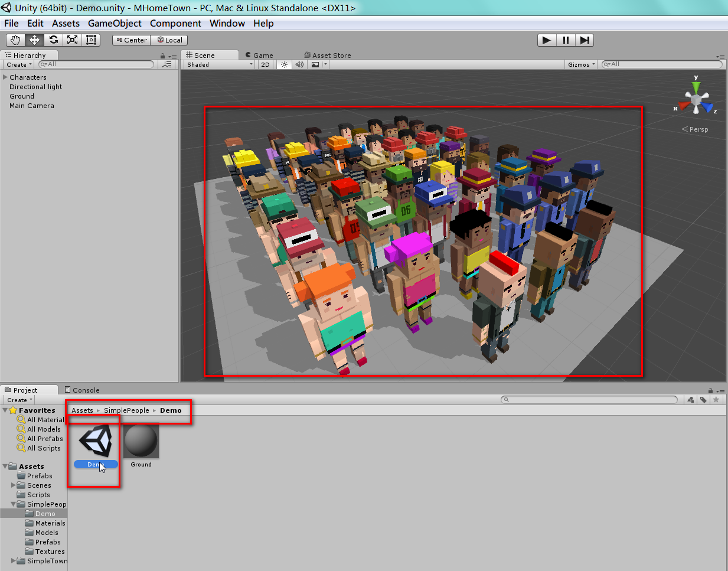Open the Project Create dropdown
728x571 pixels.
click(19, 400)
